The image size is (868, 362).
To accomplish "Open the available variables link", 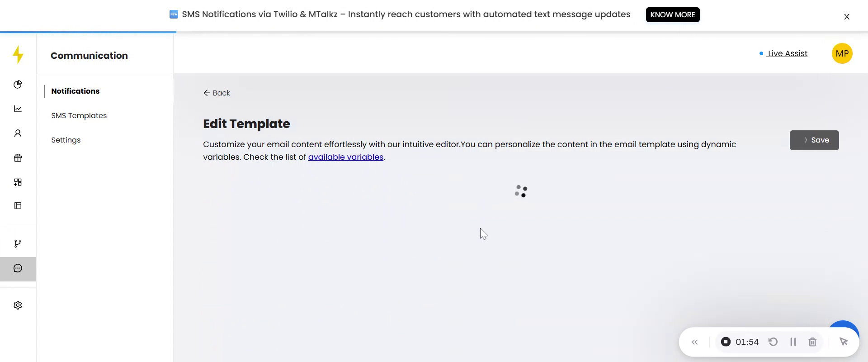I will pyautogui.click(x=345, y=157).
